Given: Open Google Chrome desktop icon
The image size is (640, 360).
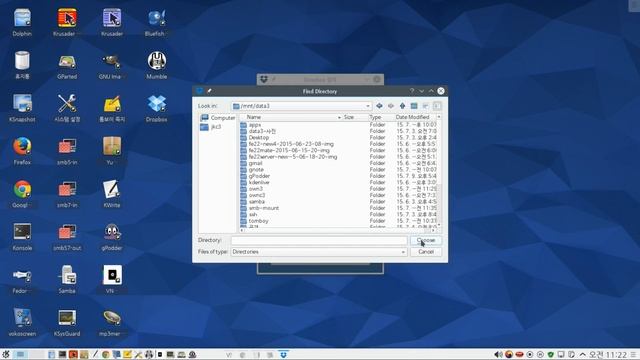Looking at the screenshot, I should tap(22, 194).
